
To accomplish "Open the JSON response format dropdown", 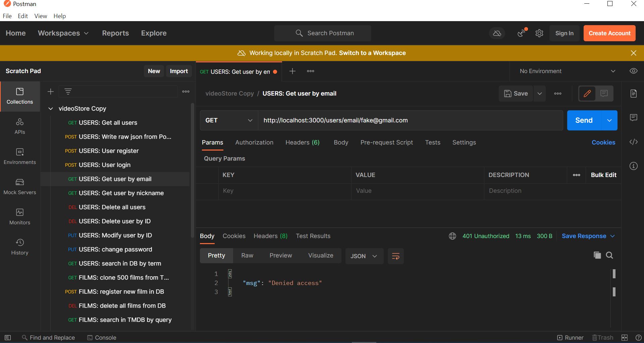I will [x=364, y=256].
